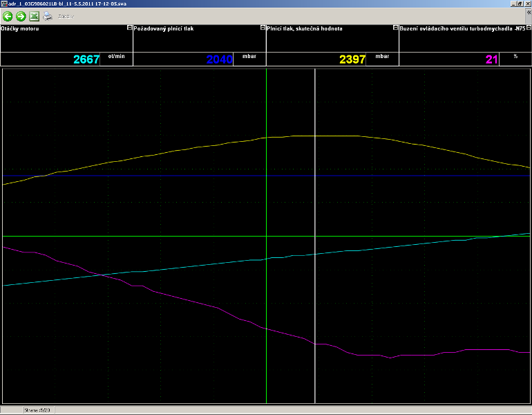532x415 pixels.
Task: Close the .sva file window
Action: pyautogui.click(x=528, y=3)
